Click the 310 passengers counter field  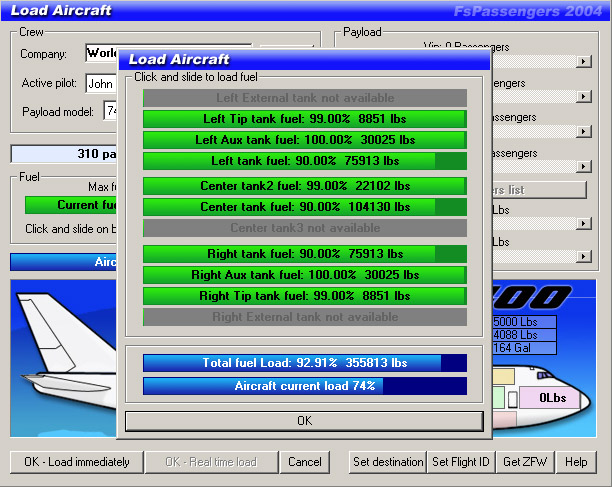(x=64, y=154)
